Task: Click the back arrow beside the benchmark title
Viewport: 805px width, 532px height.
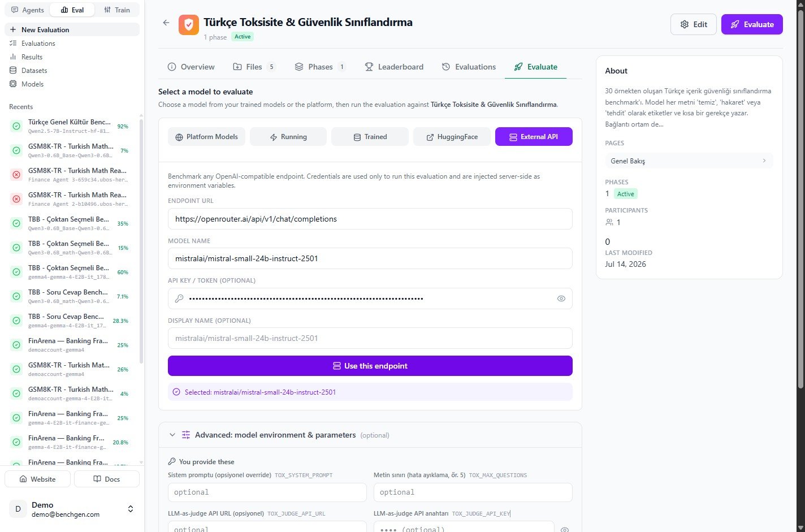Action: tap(166, 23)
